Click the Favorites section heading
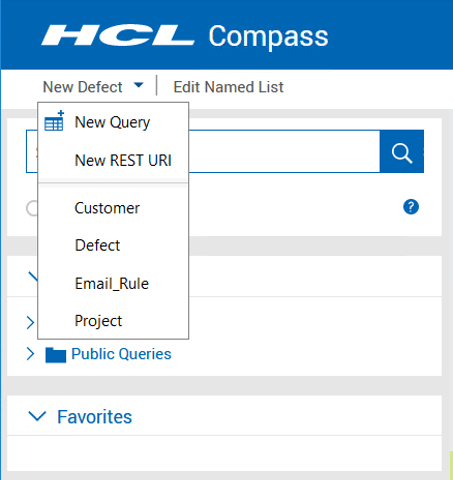Viewport: 453px width, 480px height. point(95,417)
